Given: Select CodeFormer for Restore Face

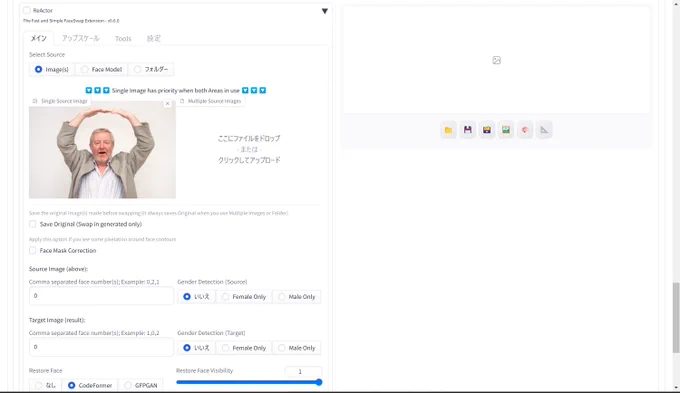Looking at the screenshot, I should point(90,385).
